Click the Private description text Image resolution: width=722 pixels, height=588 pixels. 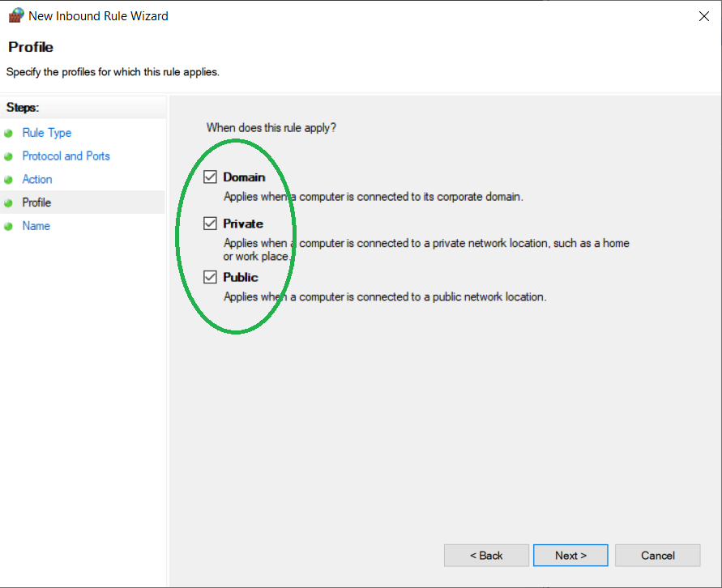(426, 244)
